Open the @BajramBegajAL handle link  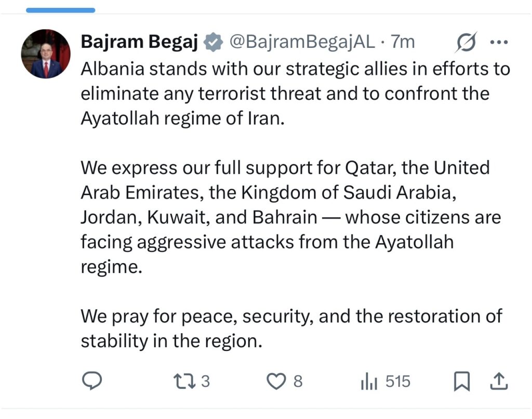tap(302, 43)
